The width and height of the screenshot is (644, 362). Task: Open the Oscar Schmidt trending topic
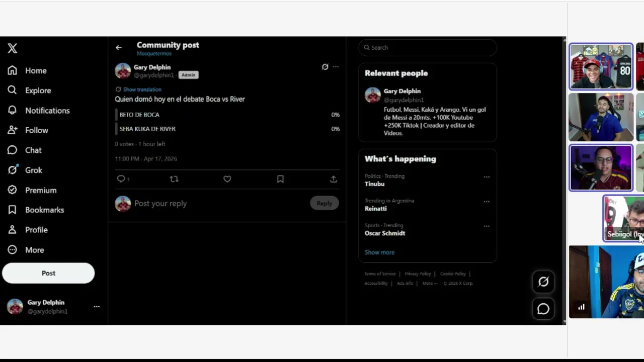point(385,233)
